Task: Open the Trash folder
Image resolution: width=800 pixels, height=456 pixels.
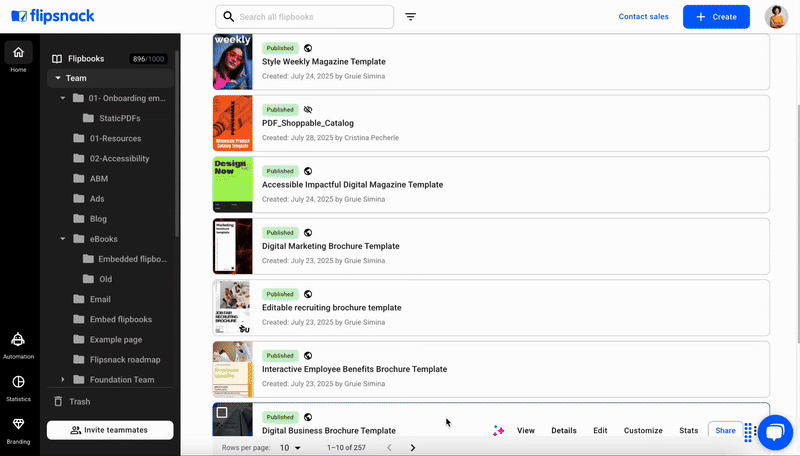Action: pos(79,401)
